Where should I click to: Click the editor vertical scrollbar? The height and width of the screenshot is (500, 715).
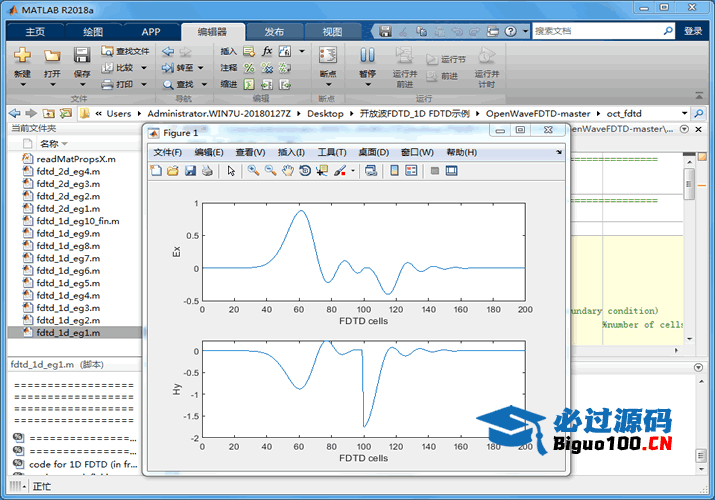689,185
